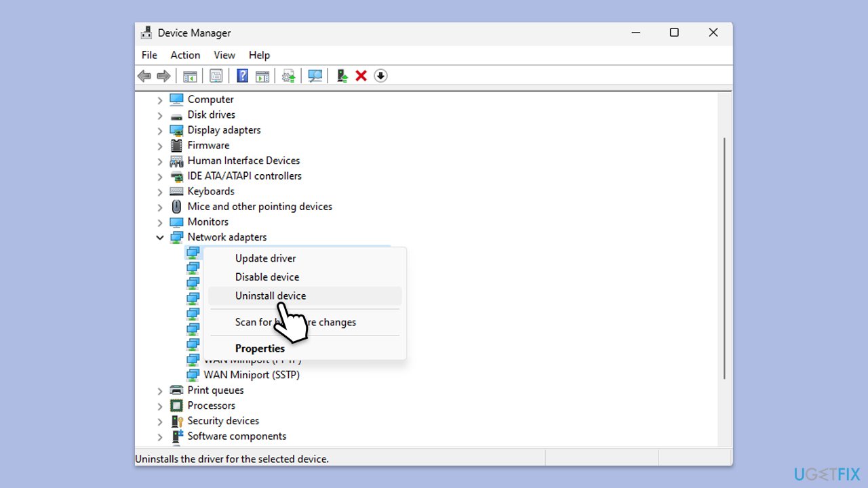Viewport: 868px width, 488px height.
Task: Click the Security devices icon
Action: pos(176,421)
